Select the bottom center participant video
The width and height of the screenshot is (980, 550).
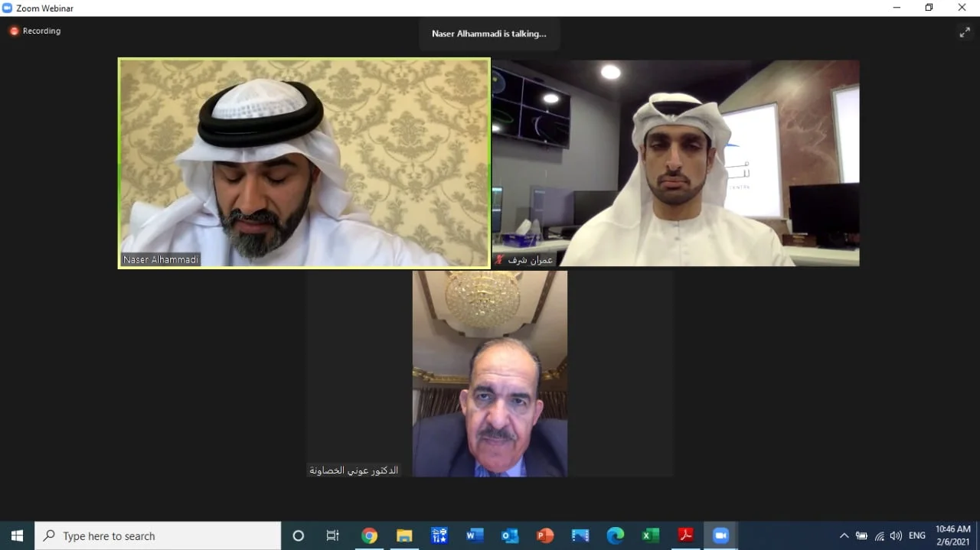[x=490, y=373]
